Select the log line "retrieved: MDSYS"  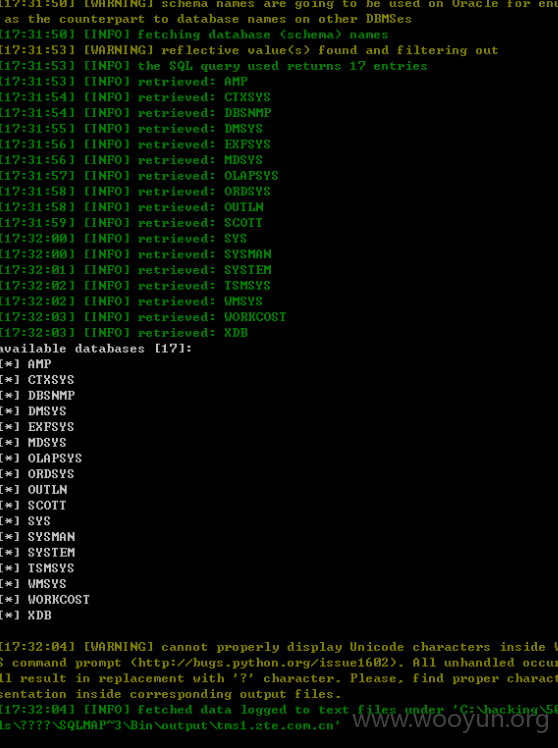point(131,160)
